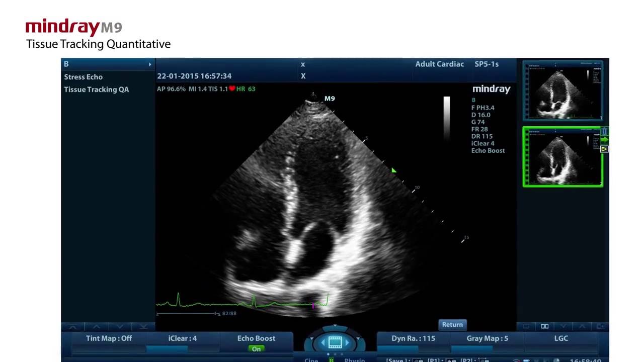The width and height of the screenshot is (644, 362).
Task: Open Stress Echo menu item
Action: [x=84, y=77]
